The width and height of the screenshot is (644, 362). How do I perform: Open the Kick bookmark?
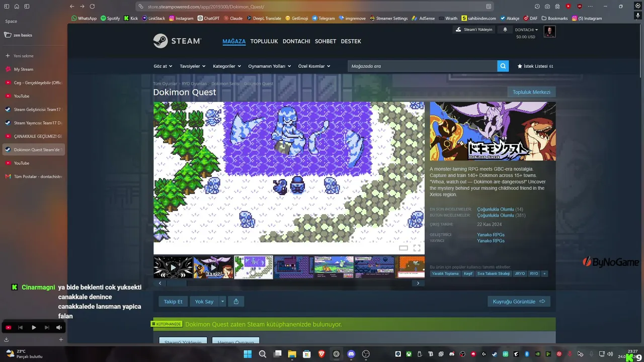(x=131, y=18)
